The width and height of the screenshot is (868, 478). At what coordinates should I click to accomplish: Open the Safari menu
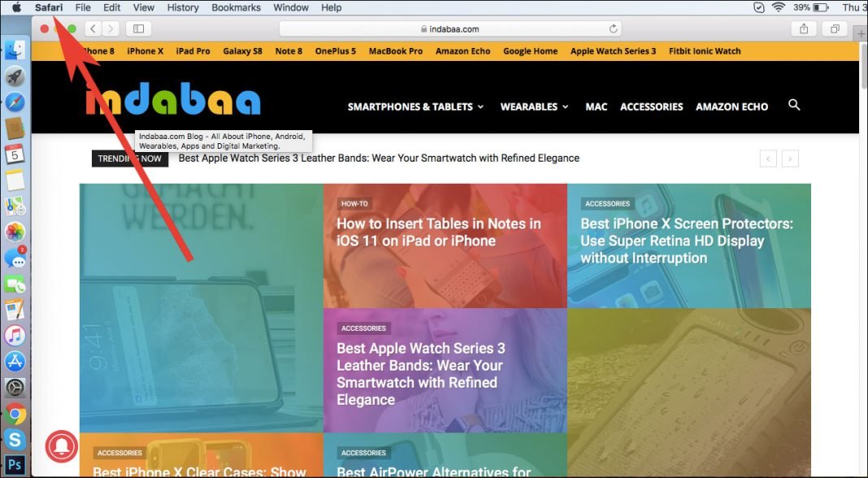[x=49, y=7]
